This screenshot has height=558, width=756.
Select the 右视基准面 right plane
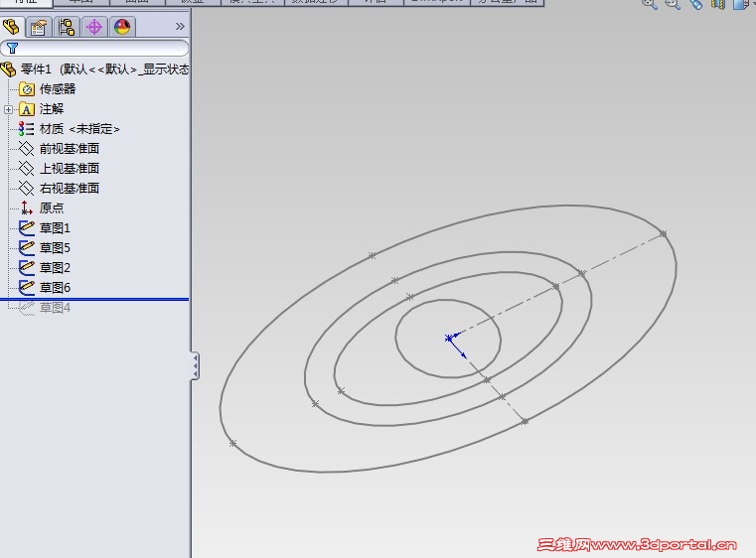(x=59, y=189)
